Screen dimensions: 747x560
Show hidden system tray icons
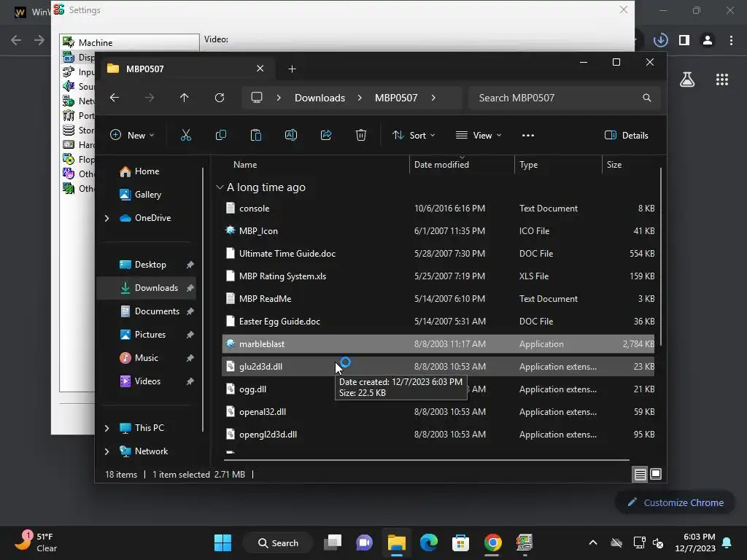593,542
